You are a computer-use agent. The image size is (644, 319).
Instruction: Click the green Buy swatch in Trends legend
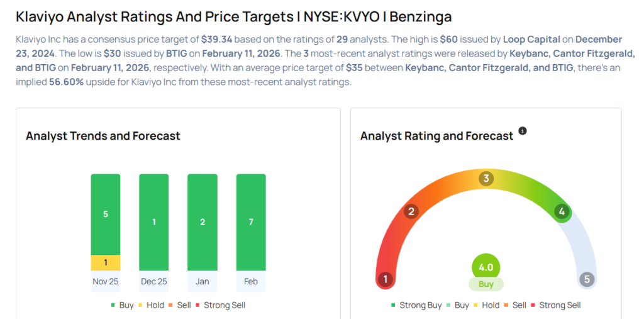coord(113,305)
